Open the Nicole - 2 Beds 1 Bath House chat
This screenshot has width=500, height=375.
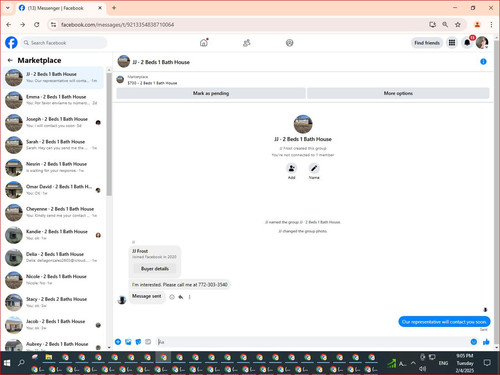point(53,280)
